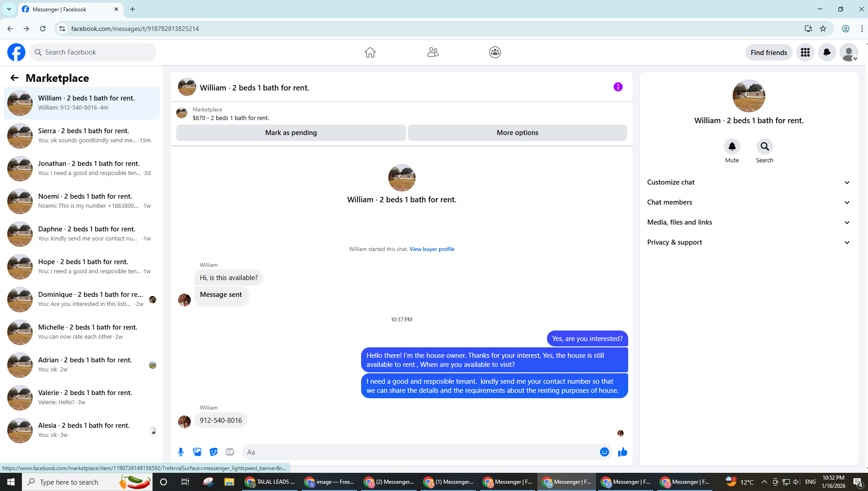This screenshot has width=868, height=491.
Task: Switch to (2) Messenger taskbar window
Action: click(389, 482)
